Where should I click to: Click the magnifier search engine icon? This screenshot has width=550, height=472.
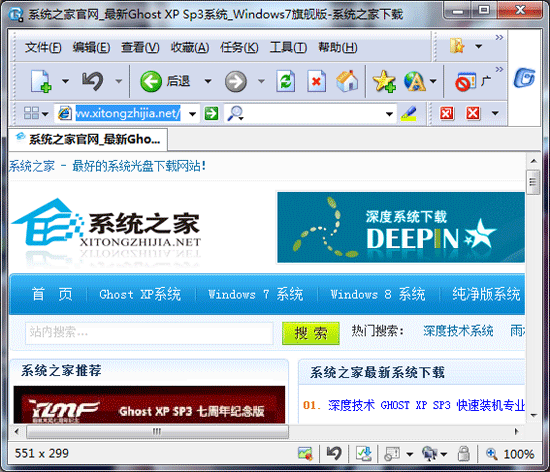click(235, 113)
